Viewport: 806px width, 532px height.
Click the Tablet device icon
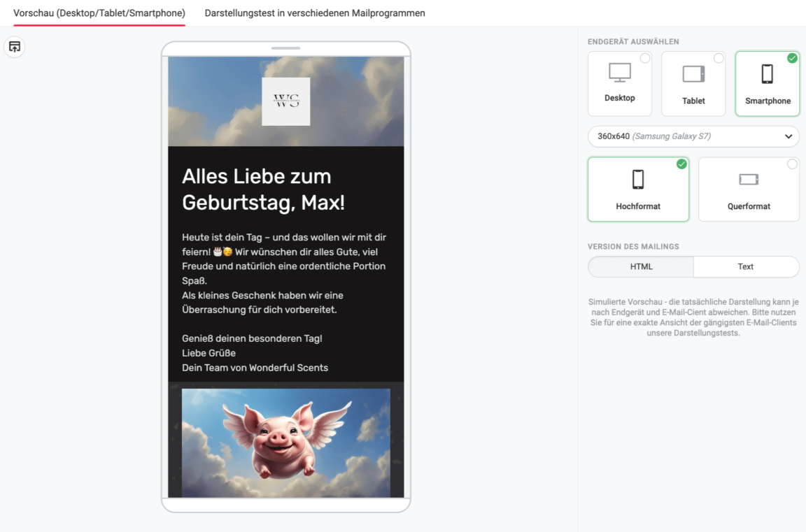pos(693,74)
